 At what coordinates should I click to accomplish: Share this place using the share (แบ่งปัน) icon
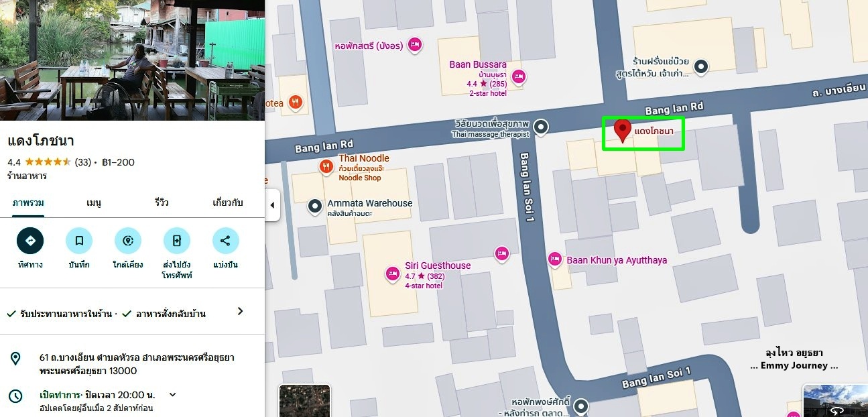coord(226,241)
